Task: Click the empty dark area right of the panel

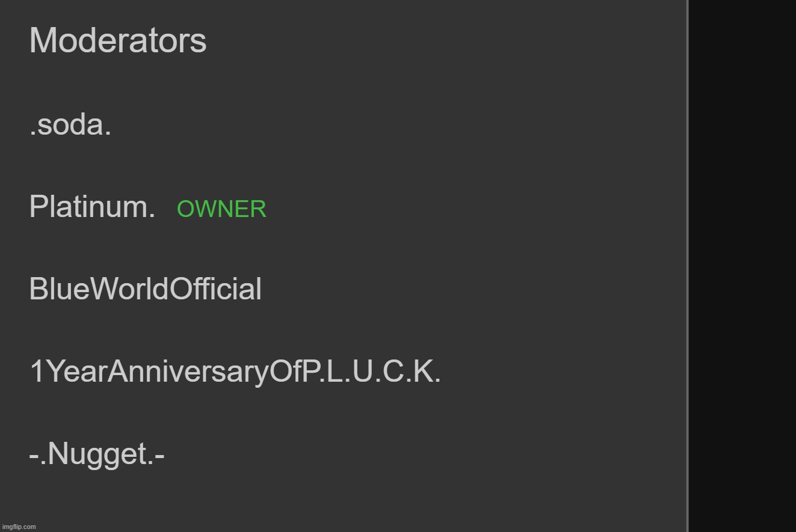Action: tap(742, 266)
